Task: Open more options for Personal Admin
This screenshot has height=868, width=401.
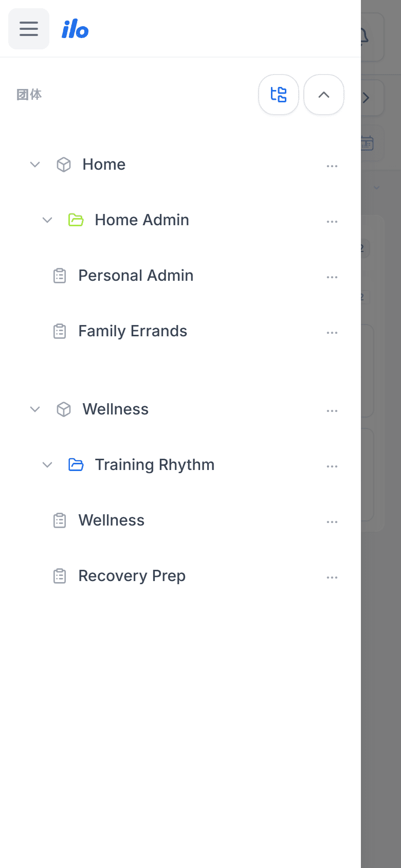Action: click(x=332, y=277)
